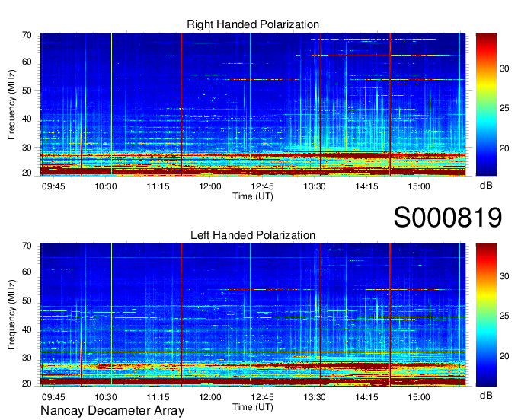Click the lower dB color scale bar
This screenshot has width=518, height=420.
point(486,315)
